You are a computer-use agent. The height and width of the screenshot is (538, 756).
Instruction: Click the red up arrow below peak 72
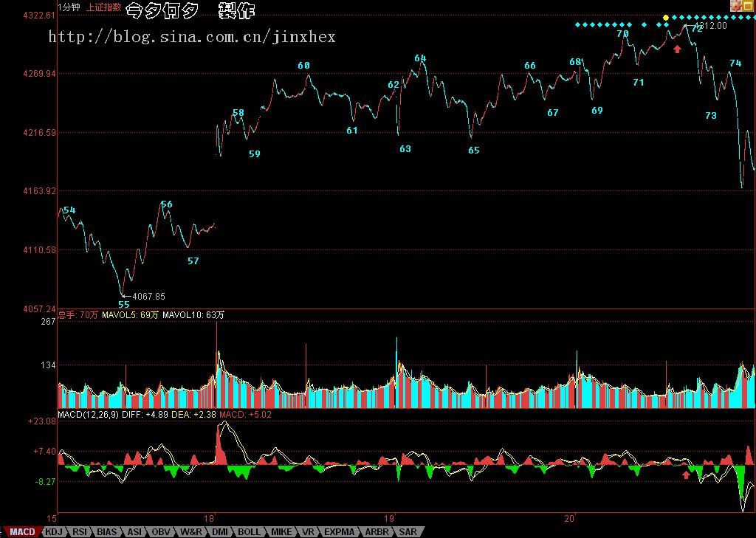click(x=677, y=49)
